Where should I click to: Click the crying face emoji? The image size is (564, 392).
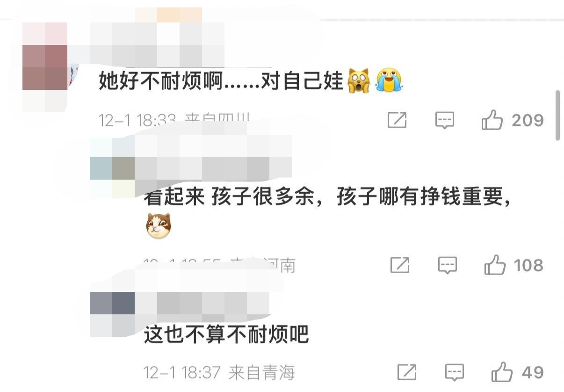pos(389,80)
